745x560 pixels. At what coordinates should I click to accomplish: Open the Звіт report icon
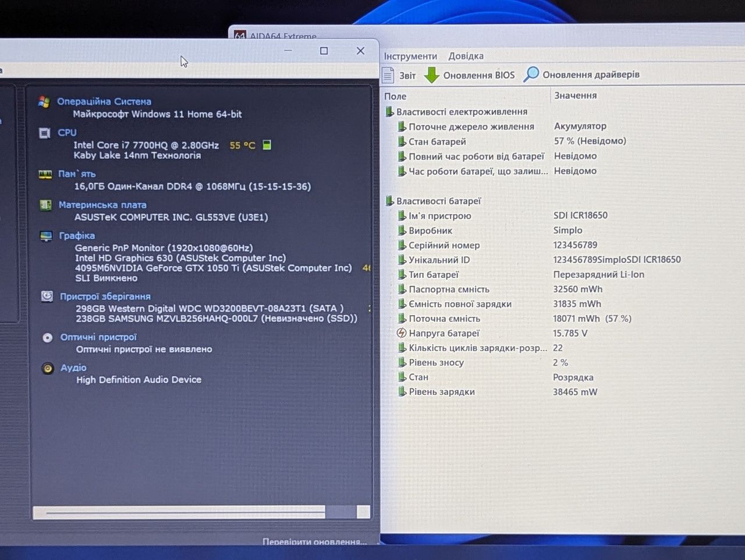coord(388,75)
